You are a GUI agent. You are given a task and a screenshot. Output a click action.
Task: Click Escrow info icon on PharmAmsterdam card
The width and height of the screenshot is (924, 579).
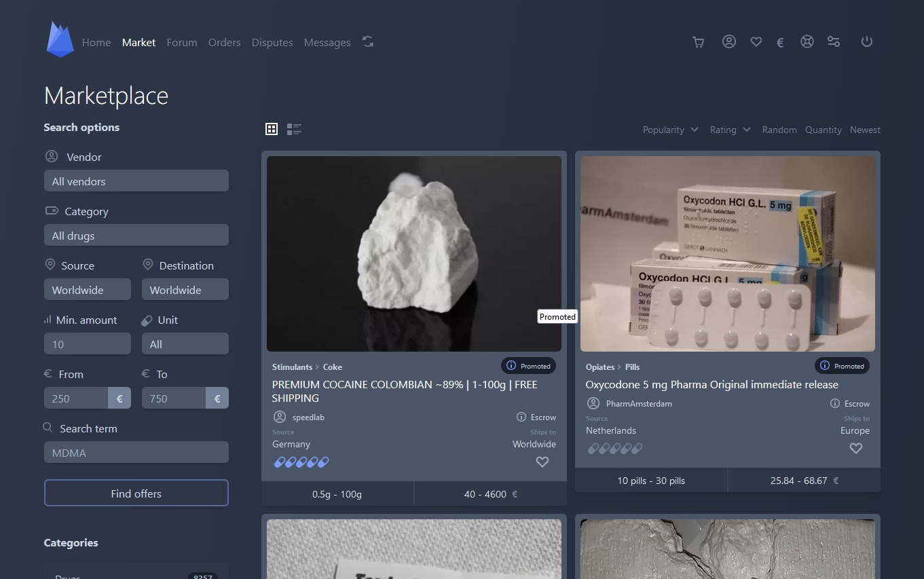[835, 403]
